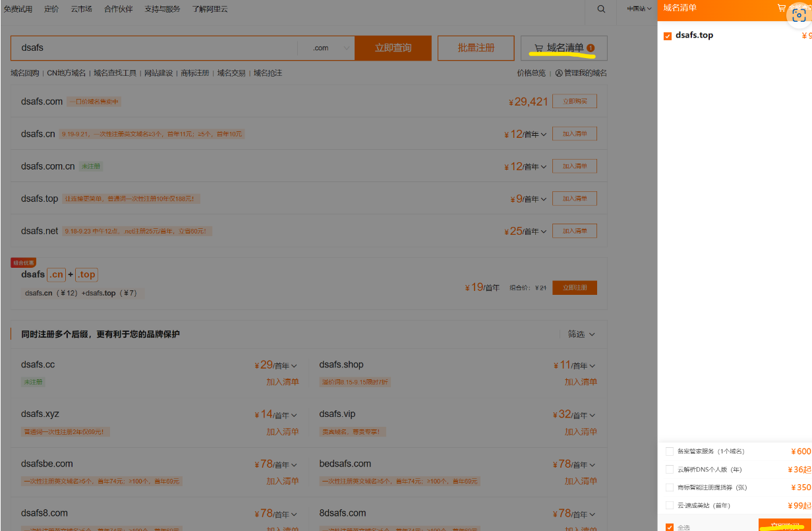Enable 云解析DNS个人版 option checkbox
812x531 pixels.
[670, 470]
